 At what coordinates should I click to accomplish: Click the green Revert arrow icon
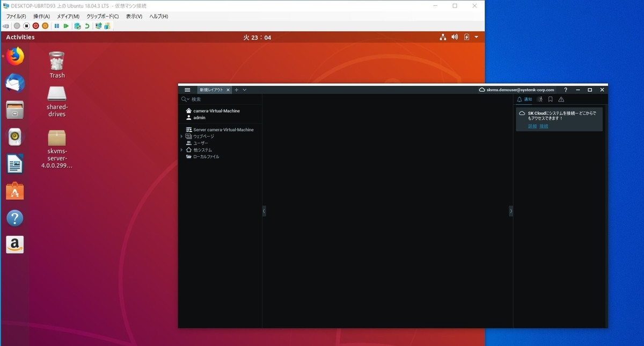pyautogui.click(x=87, y=26)
